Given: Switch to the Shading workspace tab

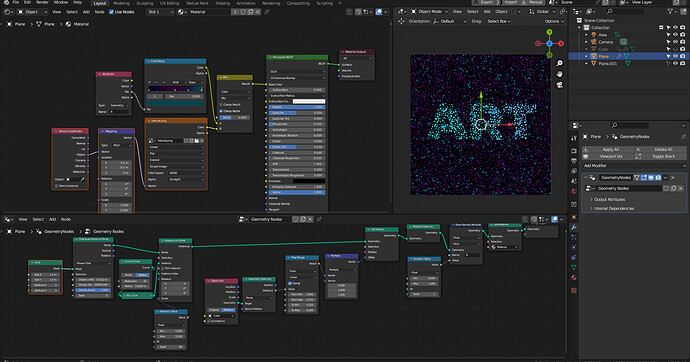Looking at the screenshot, I should pyautogui.click(x=223, y=3).
